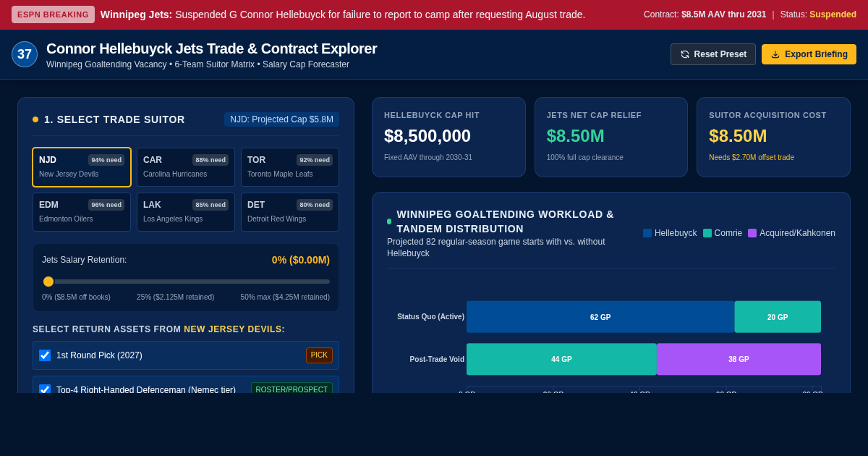Select the NJD New Jersey Devils suitor card
The height and width of the screenshot is (456, 868).
(x=82, y=167)
